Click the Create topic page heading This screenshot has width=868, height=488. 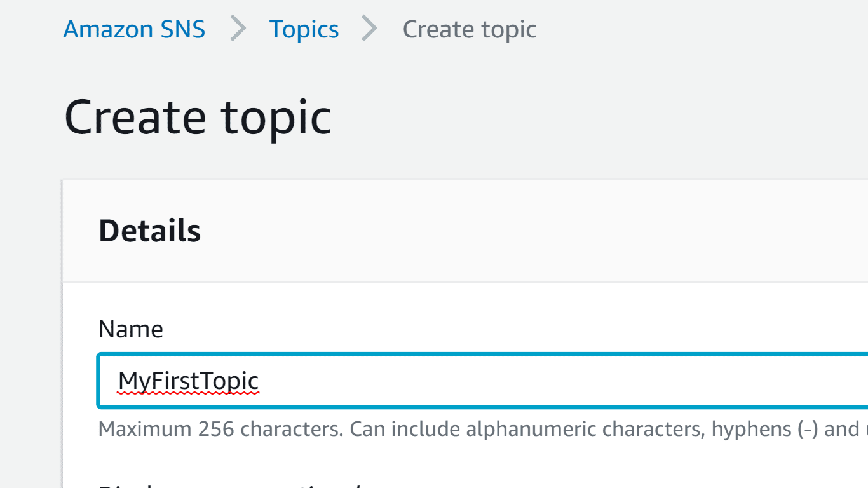(x=198, y=117)
